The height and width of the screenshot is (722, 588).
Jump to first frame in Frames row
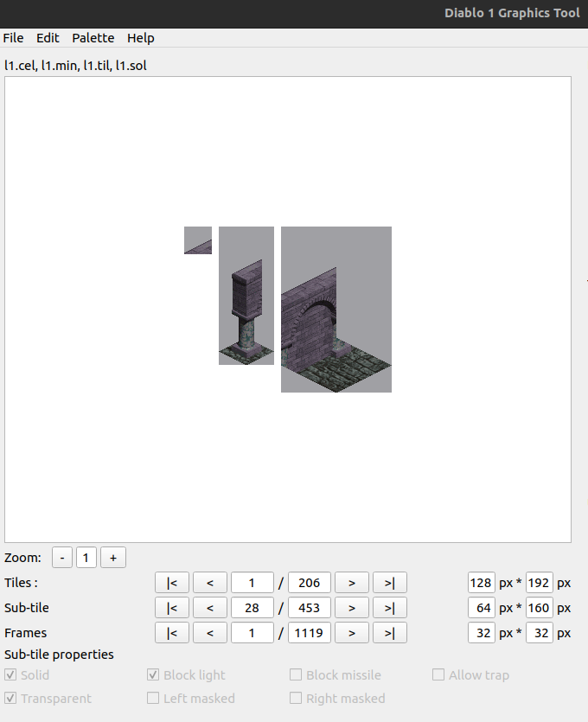[172, 633]
